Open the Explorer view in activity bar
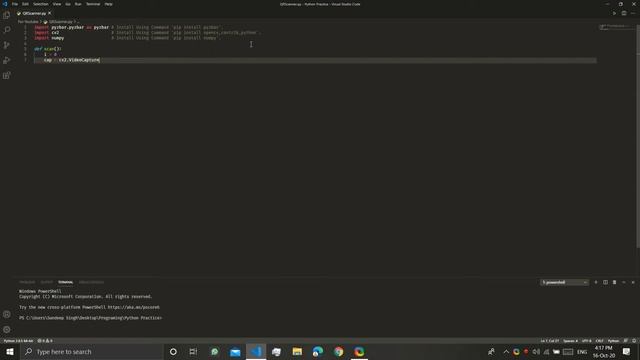The image size is (640, 360). 7,15
